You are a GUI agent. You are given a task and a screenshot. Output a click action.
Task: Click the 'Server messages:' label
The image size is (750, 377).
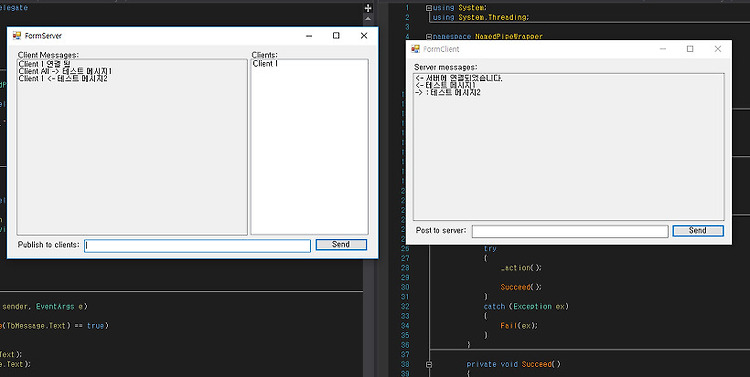[446, 67]
